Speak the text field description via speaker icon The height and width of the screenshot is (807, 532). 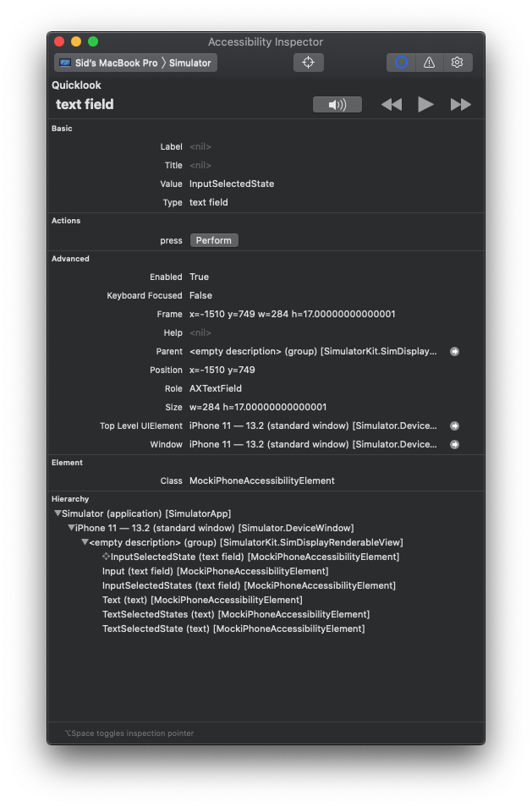(x=337, y=103)
